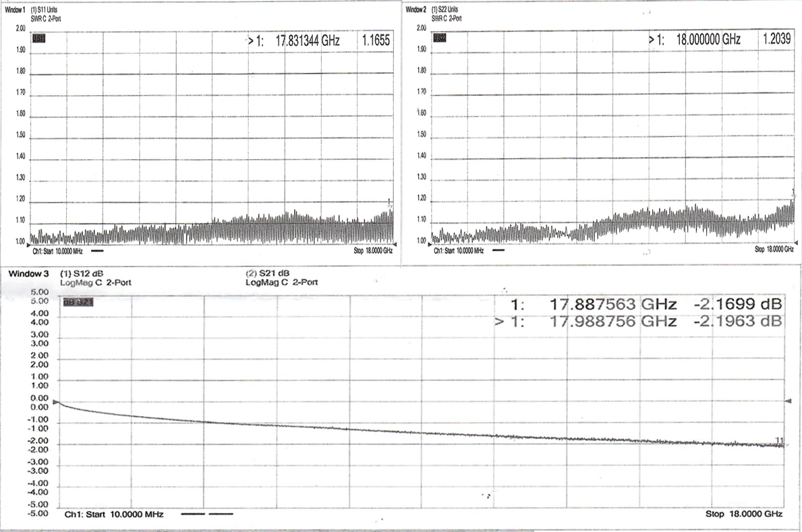Select the active 17.988756 GHz marker readout
Screen dimensions: 802x532
coord(638,322)
